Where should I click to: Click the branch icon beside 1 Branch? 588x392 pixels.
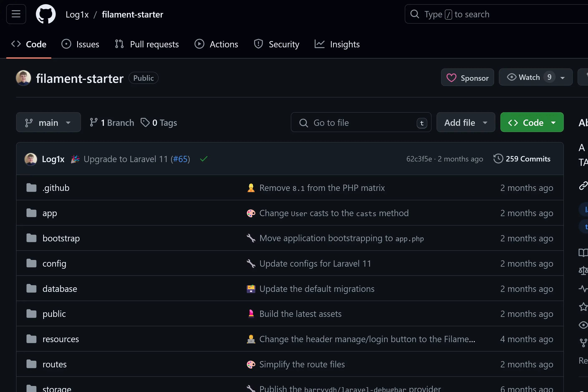point(93,122)
